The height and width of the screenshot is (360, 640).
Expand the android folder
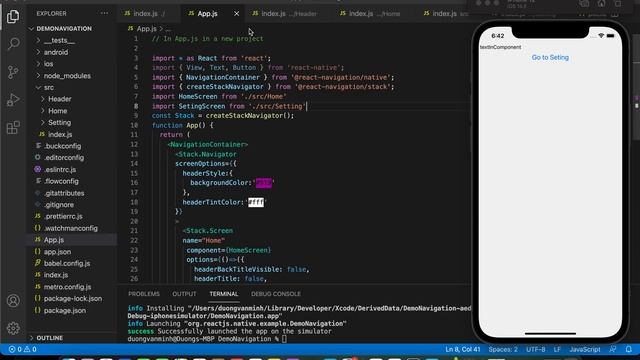click(56, 52)
